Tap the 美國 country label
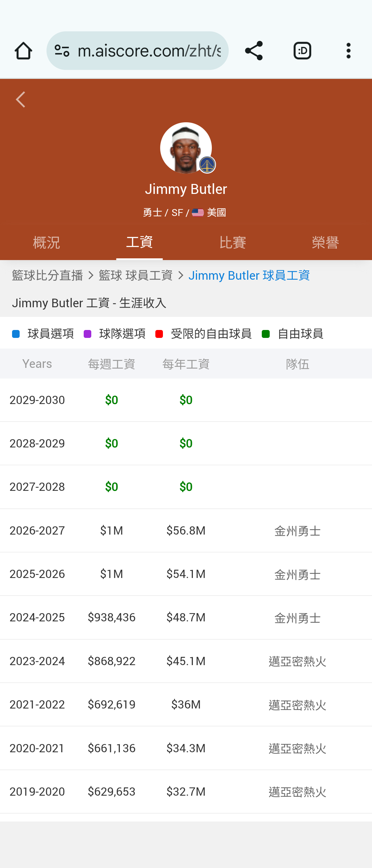The image size is (372, 868). [x=217, y=213]
